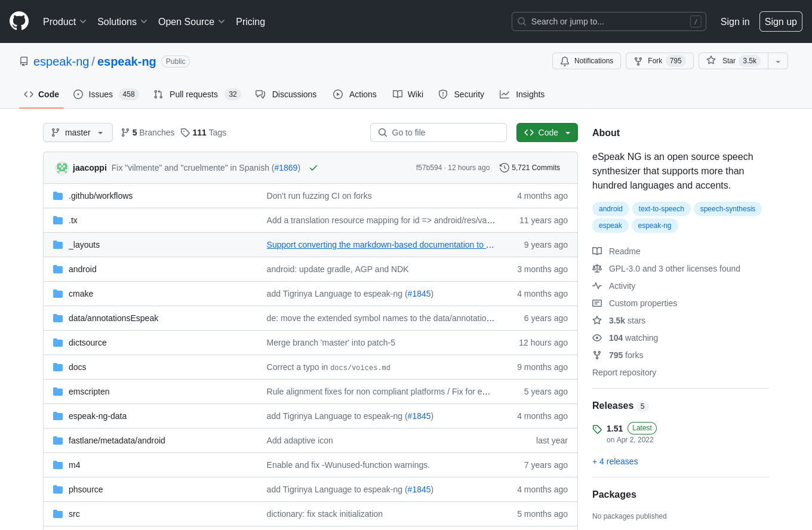Click the folder icon for cmake
812x530 pixels.
(58, 294)
